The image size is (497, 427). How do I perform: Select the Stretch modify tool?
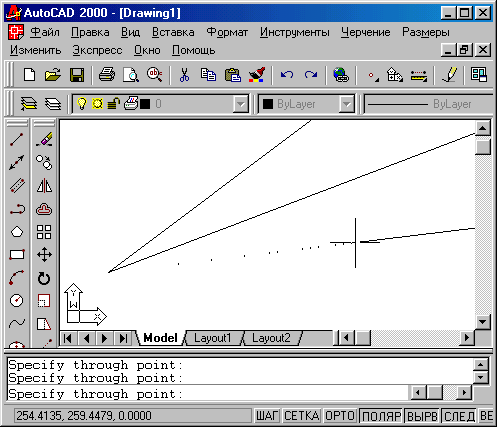[x=44, y=323]
